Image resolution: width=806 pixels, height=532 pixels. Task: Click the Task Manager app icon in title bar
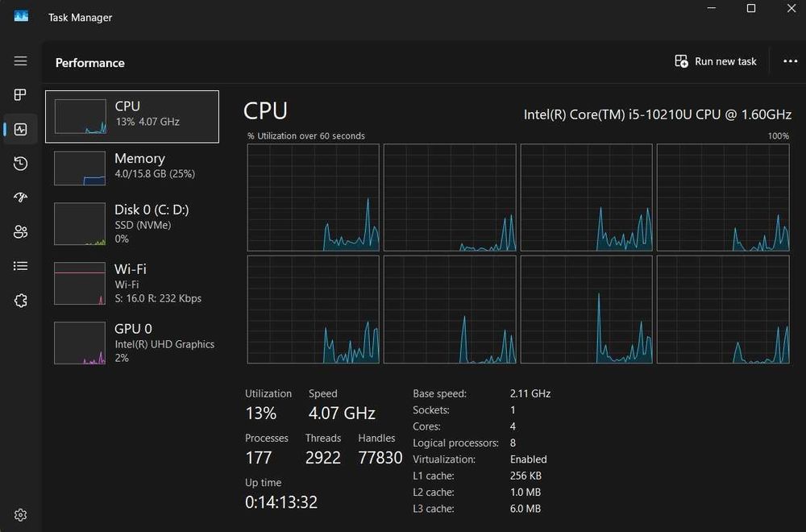21,16
